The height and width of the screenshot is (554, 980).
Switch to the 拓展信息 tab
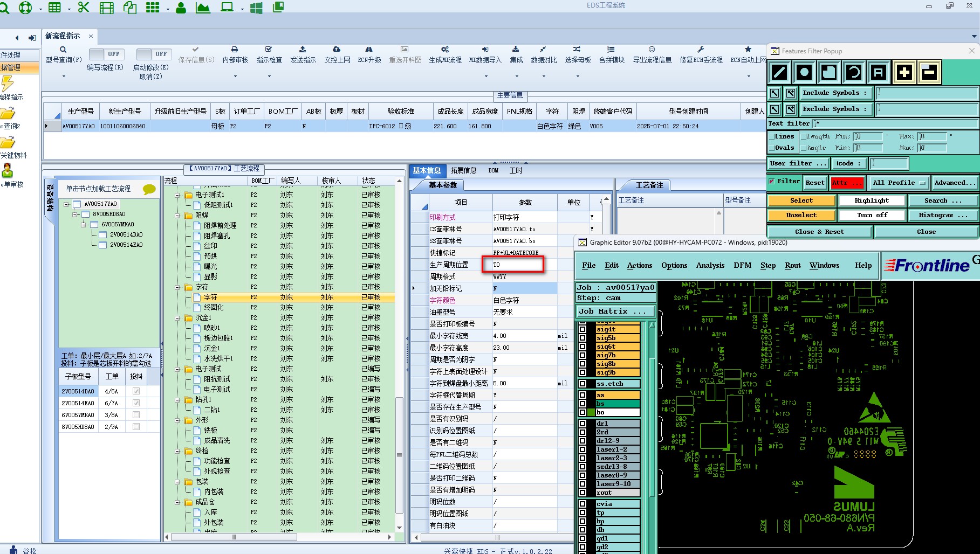click(x=463, y=170)
